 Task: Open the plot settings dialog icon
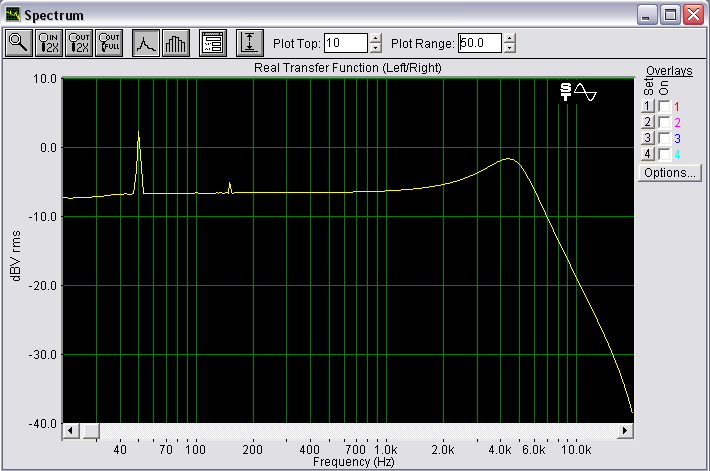pos(212,43)
